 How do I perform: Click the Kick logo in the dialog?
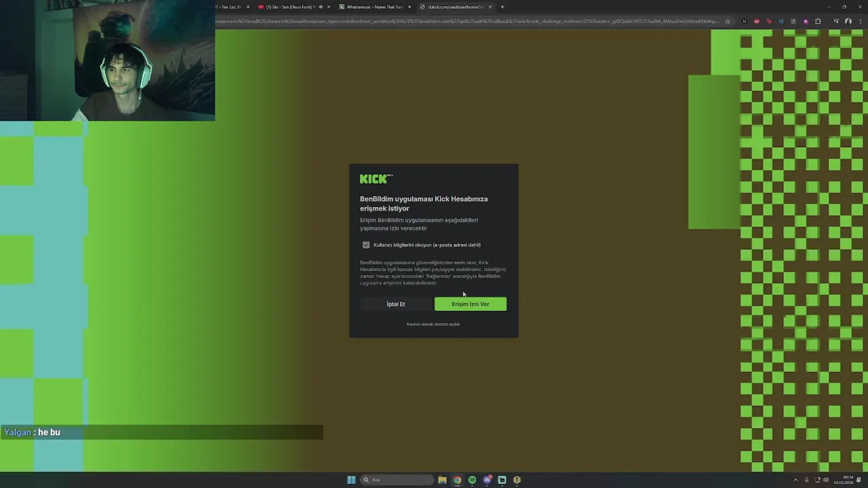[x=376, y=179]
